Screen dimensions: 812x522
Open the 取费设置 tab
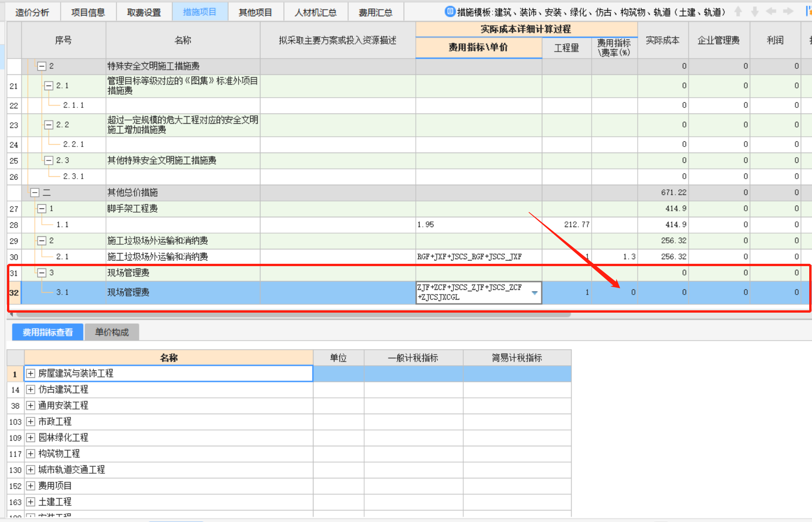point(144,12)
